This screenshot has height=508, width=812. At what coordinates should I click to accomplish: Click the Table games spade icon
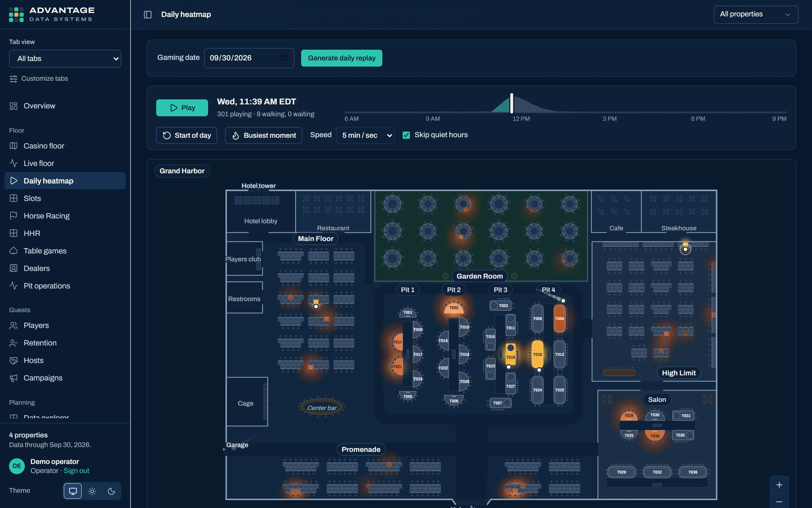point(14,251)
